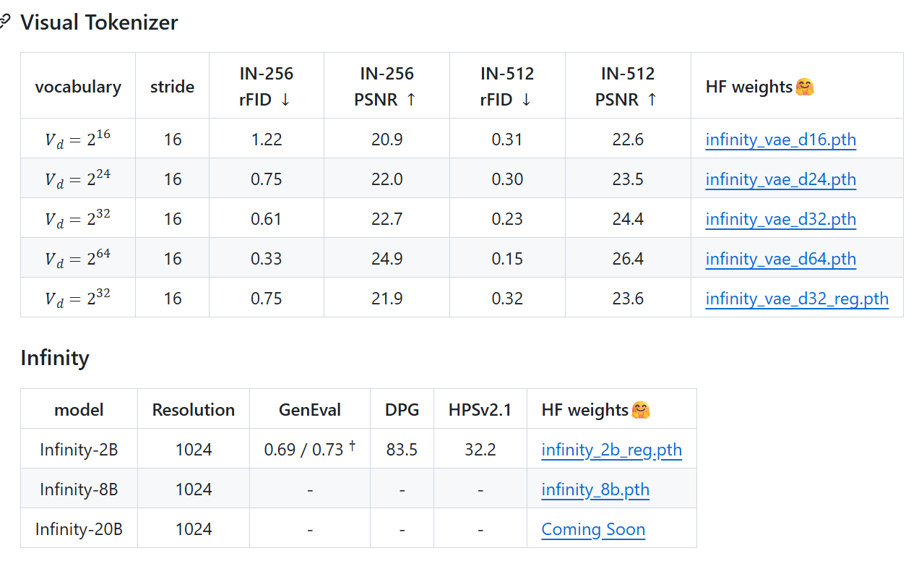Follow the infinity_8b.pth link
Screen dimensions: 924x569
click(x=595, y=489)
